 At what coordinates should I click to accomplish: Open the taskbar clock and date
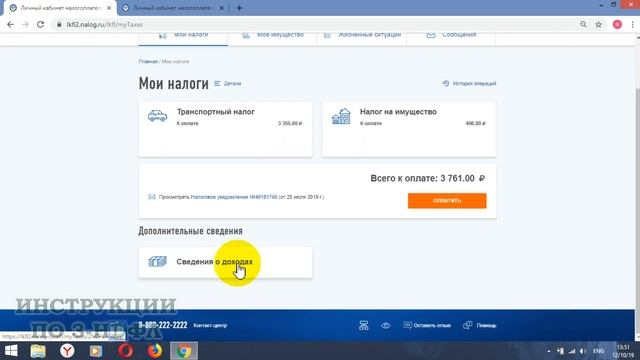623,351
